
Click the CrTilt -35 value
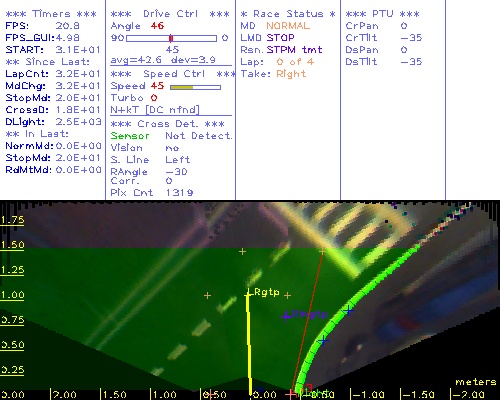click(411, 38)
